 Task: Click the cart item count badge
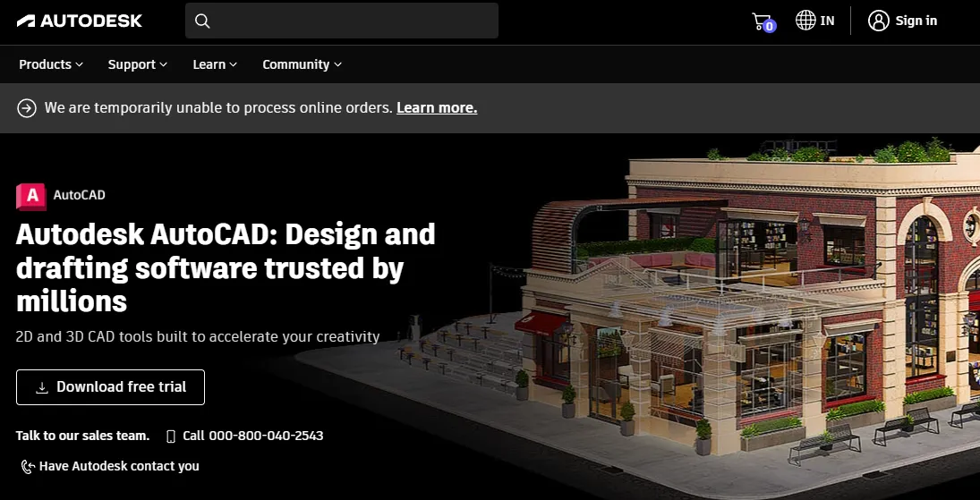pos(770,26)
